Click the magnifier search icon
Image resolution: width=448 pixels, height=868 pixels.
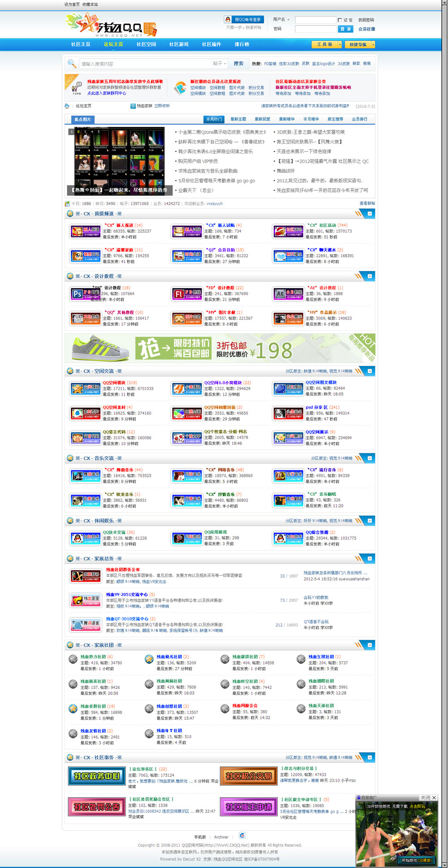click(x=72, y=64)
